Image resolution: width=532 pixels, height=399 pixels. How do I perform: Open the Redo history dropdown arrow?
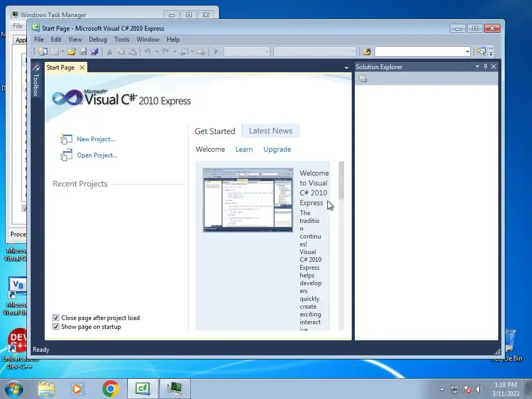[x=175, y=51]
